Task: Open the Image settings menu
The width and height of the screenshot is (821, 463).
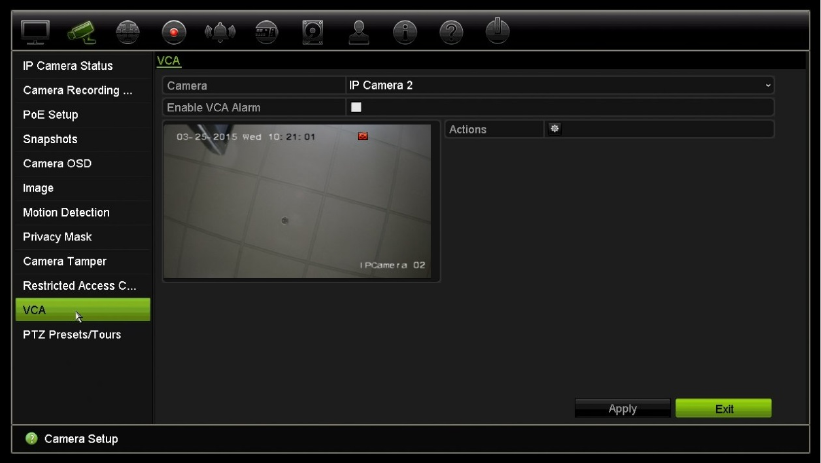Action: [83, 188]
